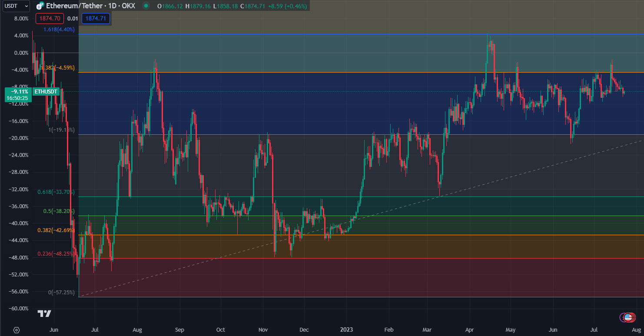This screenshot has width=644, height=336.
Task: Click the TradingView logo on the chart
Action: point(44,314)
